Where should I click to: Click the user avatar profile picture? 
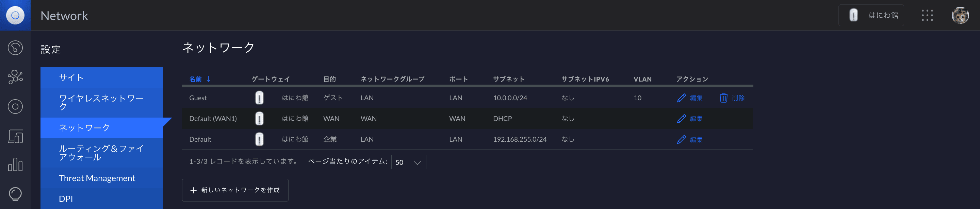point(960,15)
